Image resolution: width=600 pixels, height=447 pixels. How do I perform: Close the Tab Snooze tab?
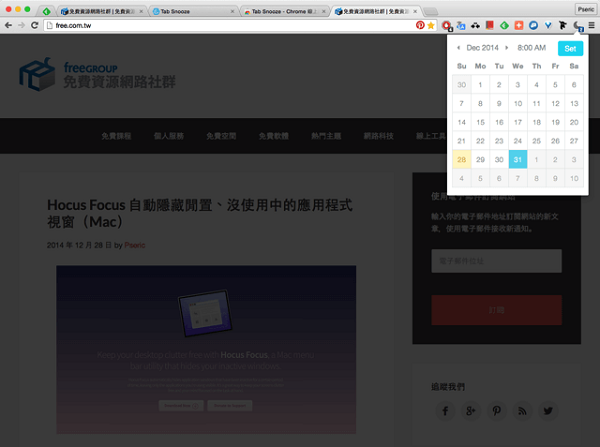(232, 11)
